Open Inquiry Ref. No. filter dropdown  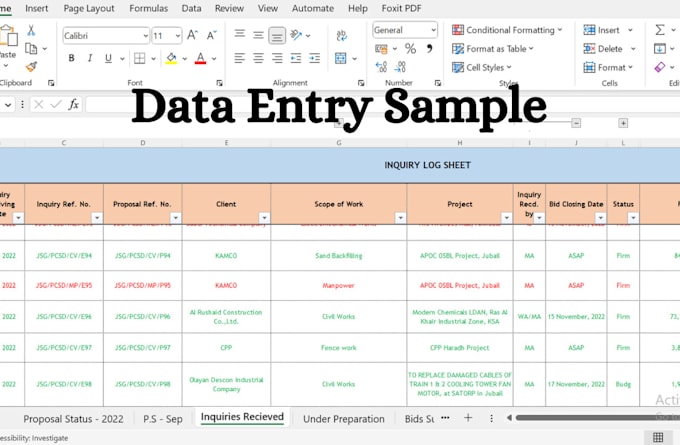pos(97,217)
